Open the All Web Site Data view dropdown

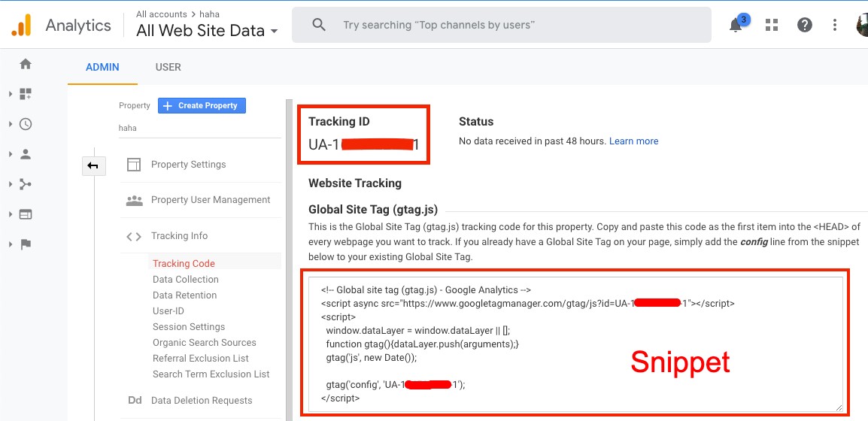(207, 31)
